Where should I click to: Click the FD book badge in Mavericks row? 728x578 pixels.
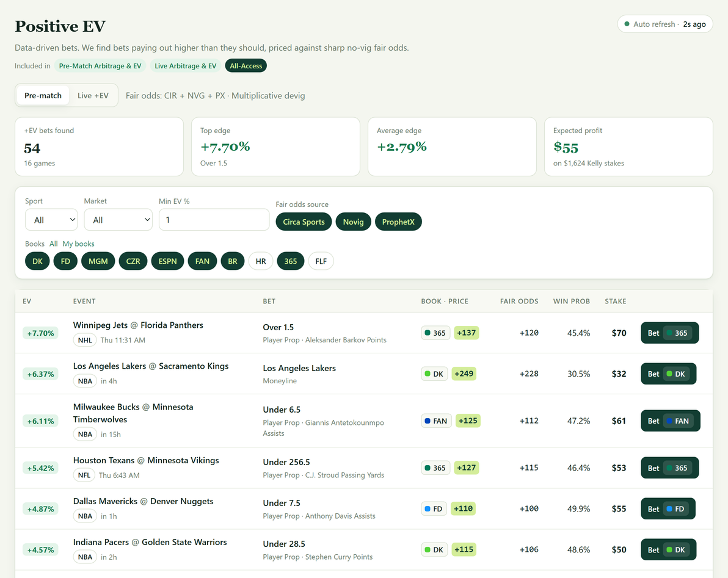pyautogui.click(x=434, y=508)
